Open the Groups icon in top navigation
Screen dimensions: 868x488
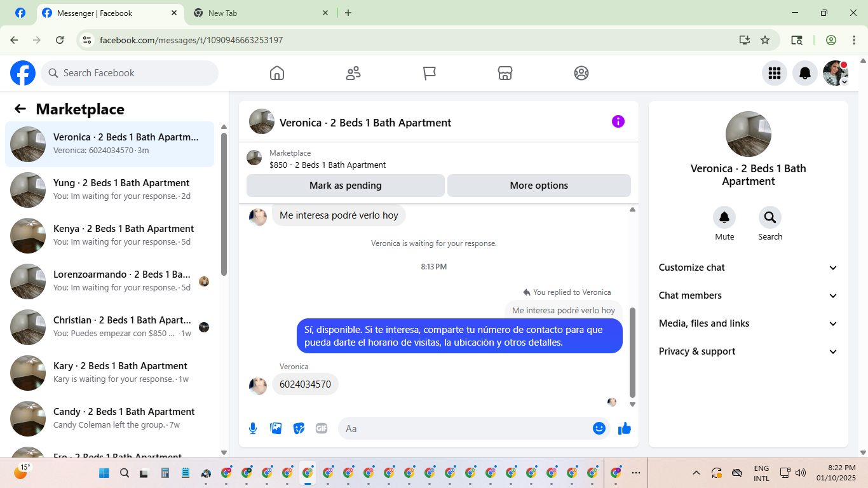[x=581, y=73]
